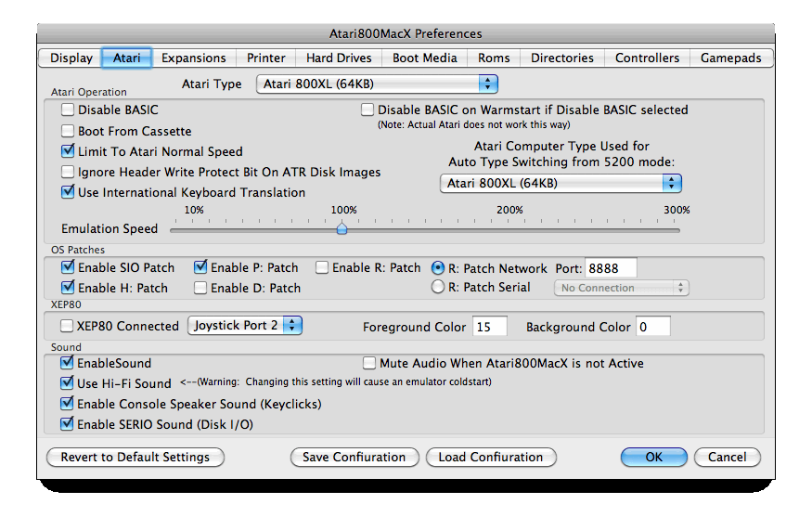
Task: Toggle Enable Console Speaker Sound checkbox
Action: click(67, 404)
